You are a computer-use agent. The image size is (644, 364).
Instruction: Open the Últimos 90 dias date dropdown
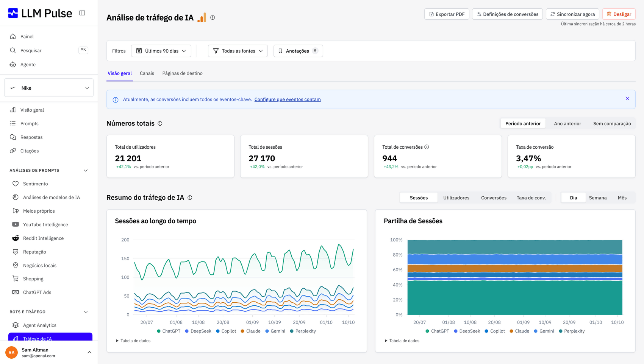161,51
